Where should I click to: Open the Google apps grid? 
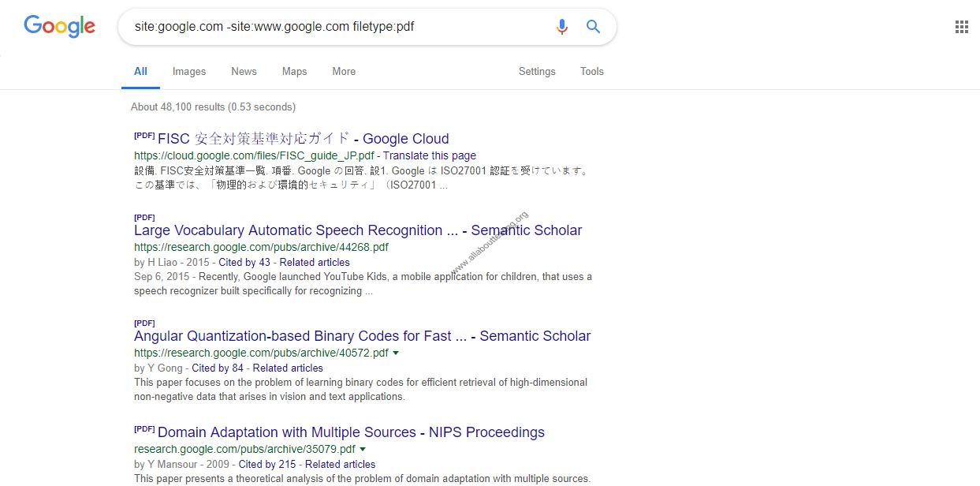pos(961,27)
